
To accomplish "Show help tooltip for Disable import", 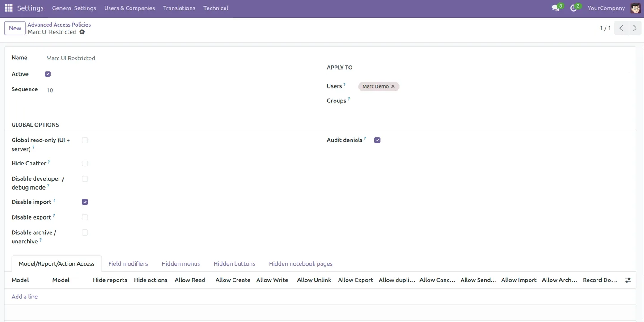I will 54,200.
